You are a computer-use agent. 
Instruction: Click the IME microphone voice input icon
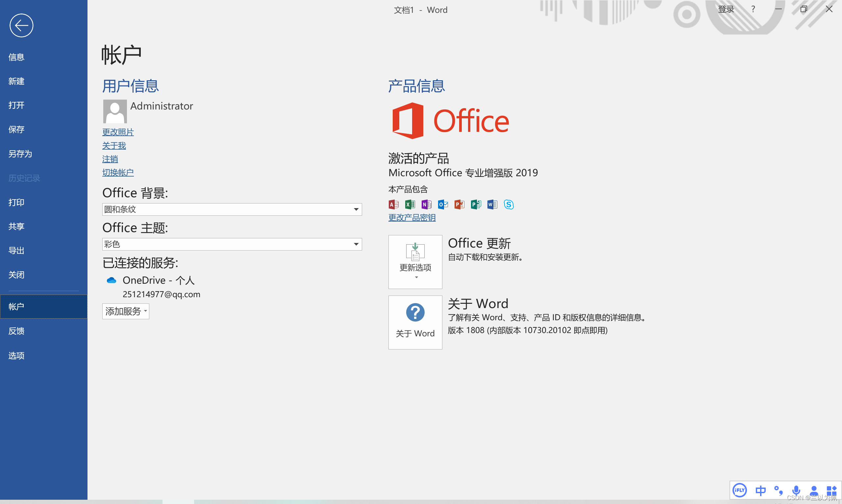[x=796, y=491]
